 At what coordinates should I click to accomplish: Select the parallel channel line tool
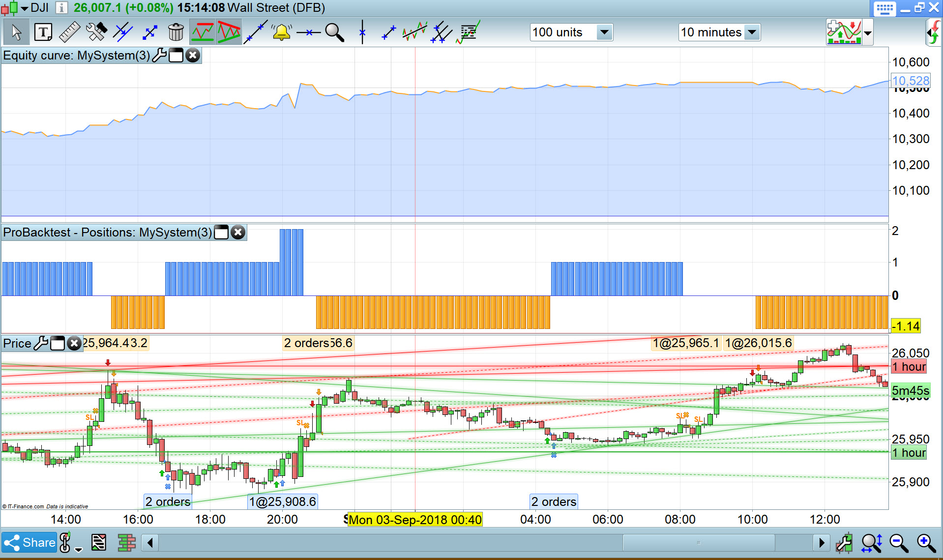click(x=123, y=32)
